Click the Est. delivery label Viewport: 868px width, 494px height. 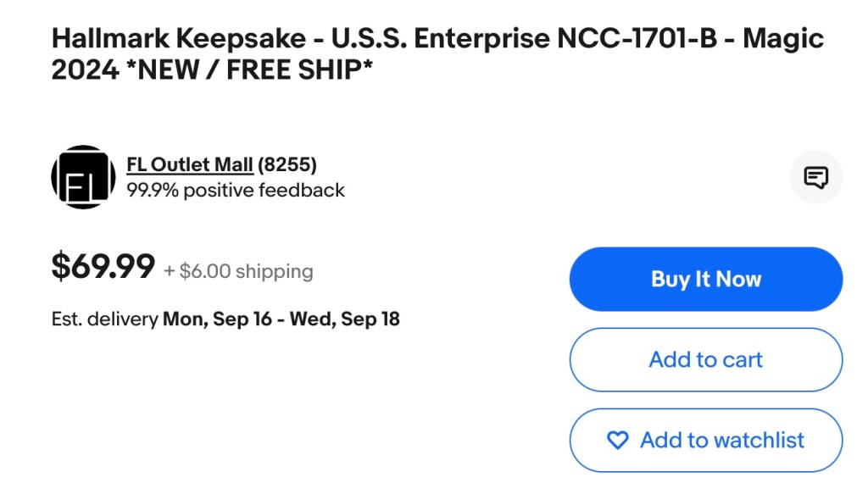pyautogui.click(x=105, y=319)
